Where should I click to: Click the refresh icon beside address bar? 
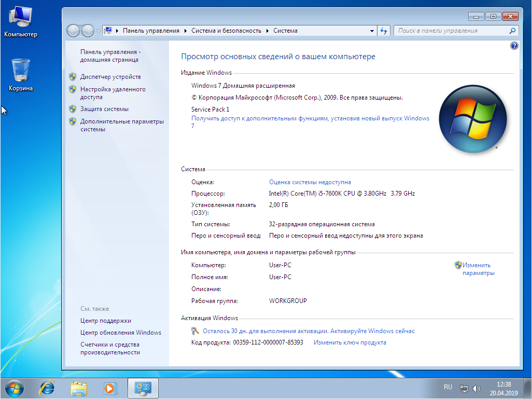point(384,31)
